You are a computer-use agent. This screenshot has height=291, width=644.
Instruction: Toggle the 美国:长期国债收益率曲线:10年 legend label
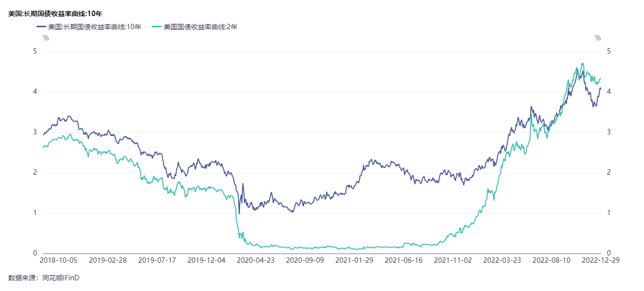tap(94, 27)
